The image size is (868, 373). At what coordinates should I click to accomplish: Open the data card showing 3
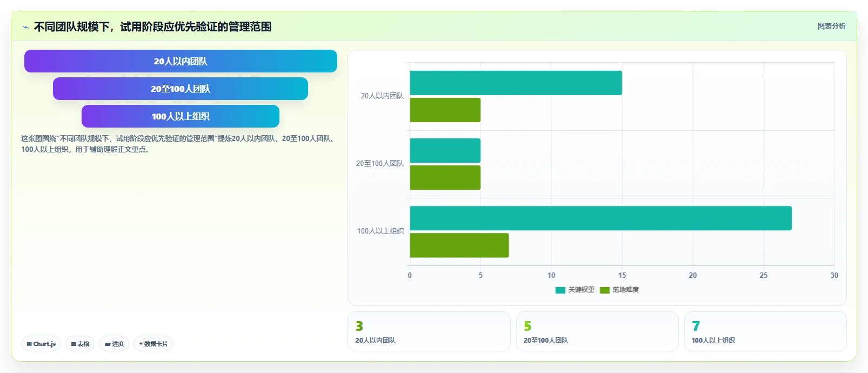point(429,331)
